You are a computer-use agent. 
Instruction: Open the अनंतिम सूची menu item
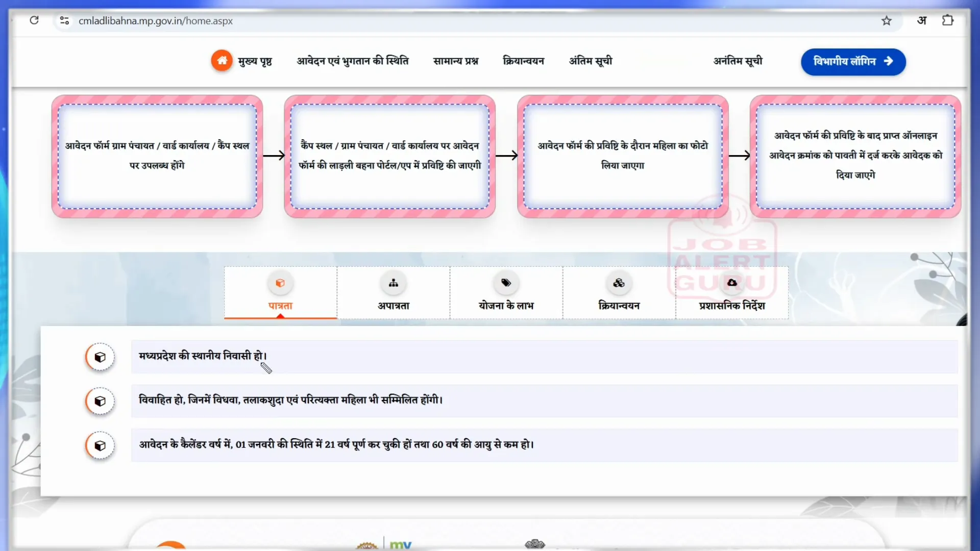coord(738,61)
